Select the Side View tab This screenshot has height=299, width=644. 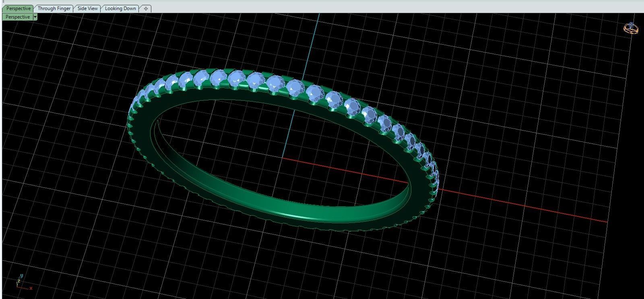pos(87,8)
